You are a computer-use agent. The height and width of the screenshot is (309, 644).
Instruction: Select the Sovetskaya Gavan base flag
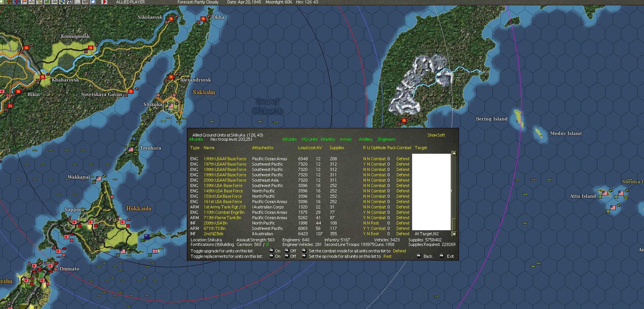click(131, 91)
